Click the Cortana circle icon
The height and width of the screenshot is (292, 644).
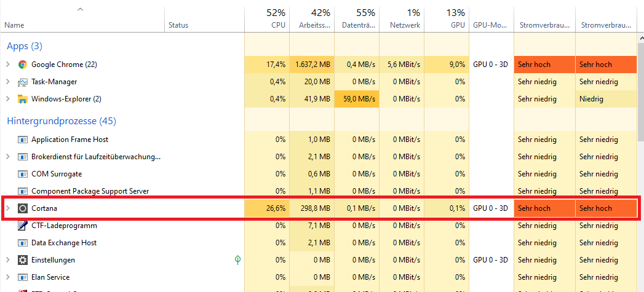[23, 208]
